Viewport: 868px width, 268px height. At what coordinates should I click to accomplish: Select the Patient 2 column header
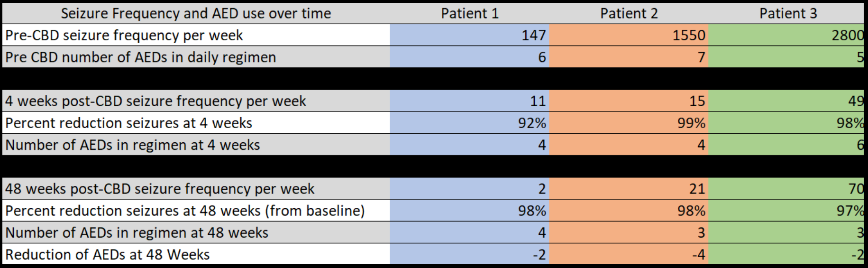(629, 13)
